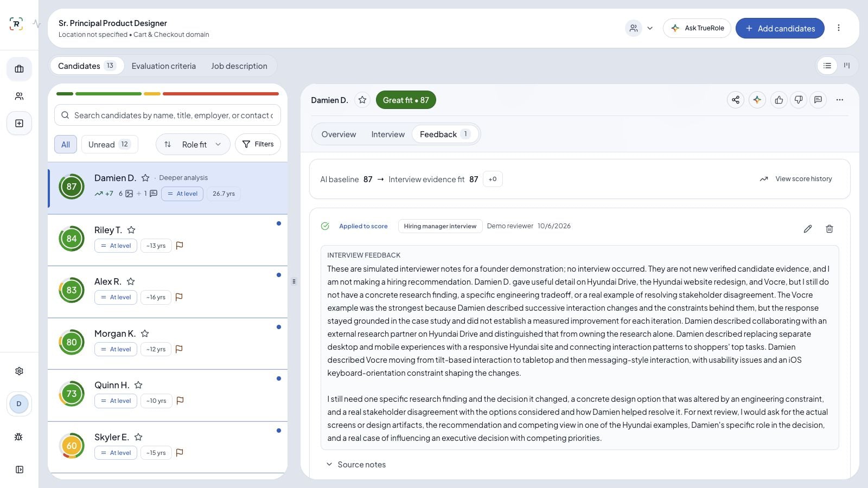Select the Feedback tab
868x488 pixels.
tap(445, 134)
